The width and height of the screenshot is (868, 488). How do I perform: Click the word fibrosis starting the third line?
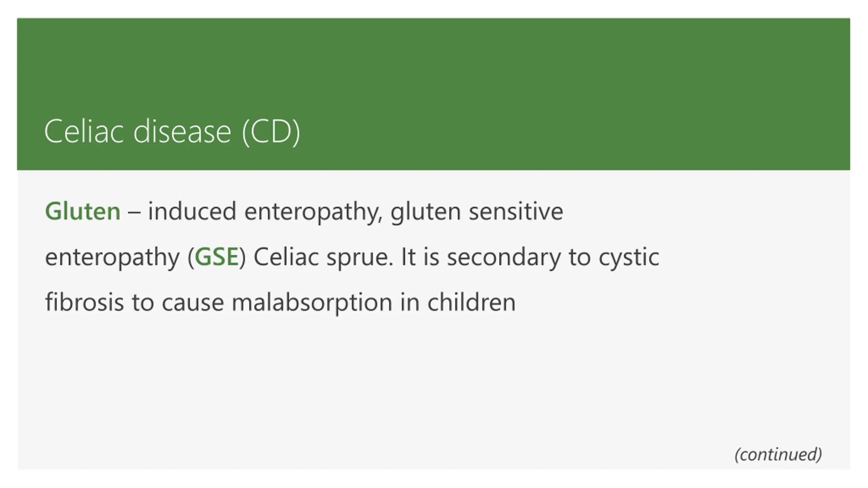pos(84,302)
